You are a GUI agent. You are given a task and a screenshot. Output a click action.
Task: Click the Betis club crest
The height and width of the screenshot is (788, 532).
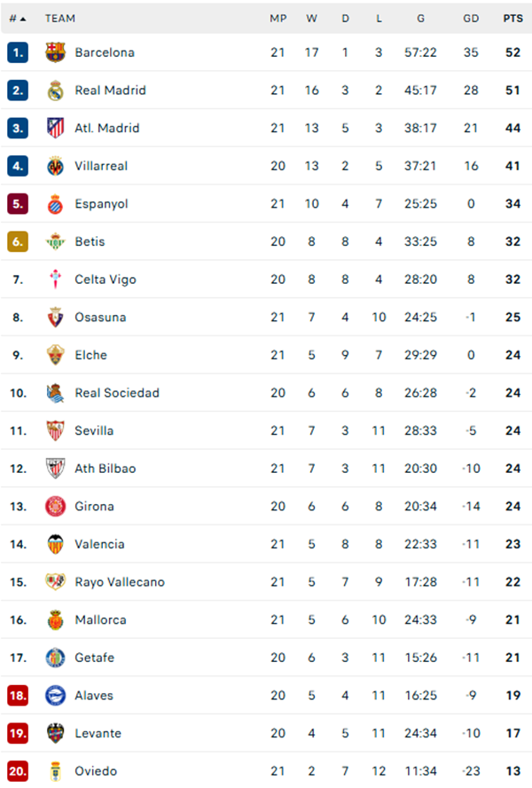click(55, 241)
